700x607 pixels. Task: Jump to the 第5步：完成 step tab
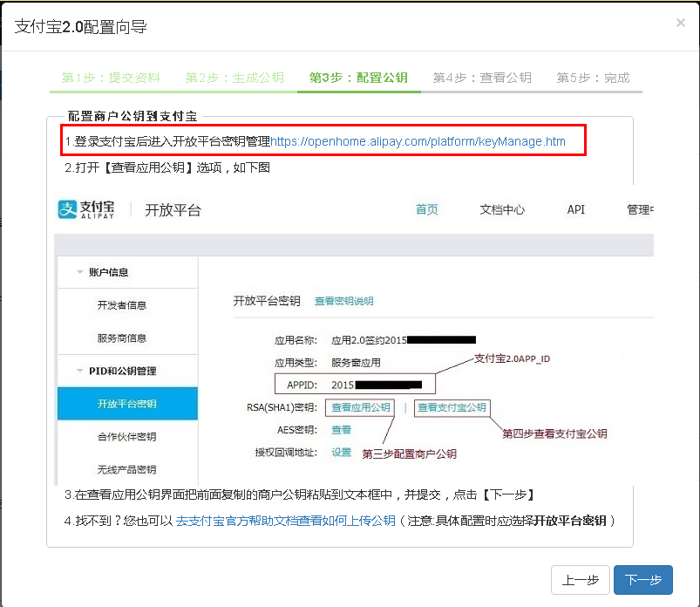[594, 78]
